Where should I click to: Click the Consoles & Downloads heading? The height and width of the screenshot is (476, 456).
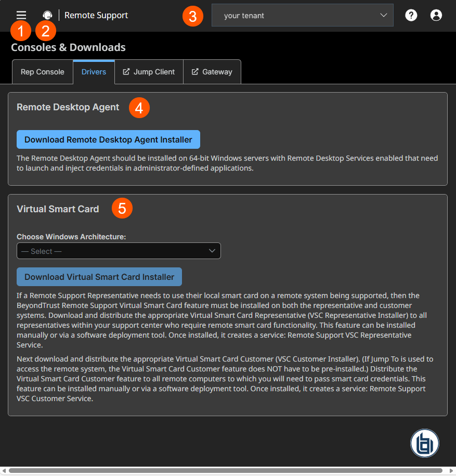coord(68,47)
